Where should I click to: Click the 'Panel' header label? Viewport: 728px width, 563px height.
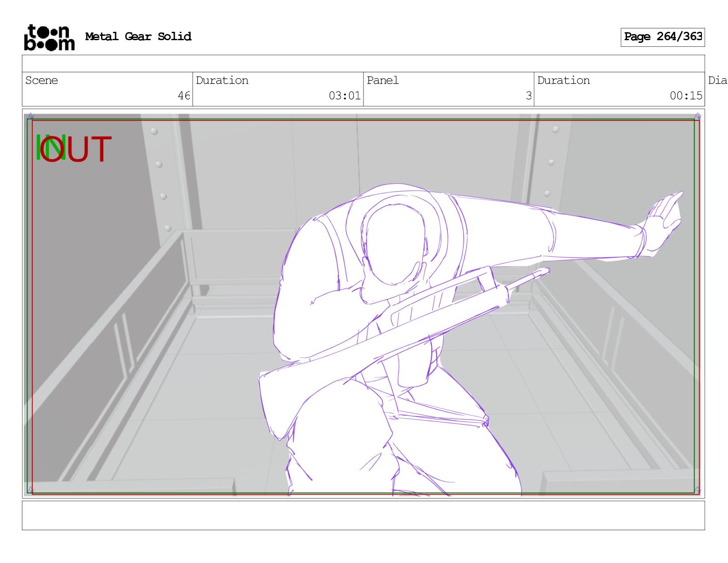coord(383,80)
